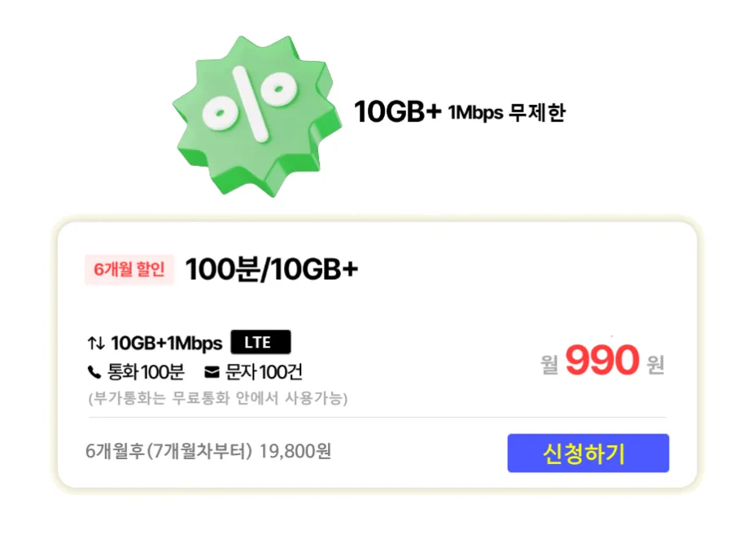This screenshot has width=756, height=534.
Task: Click the 부가통화 usage note in parentheses
Action: 218,398
